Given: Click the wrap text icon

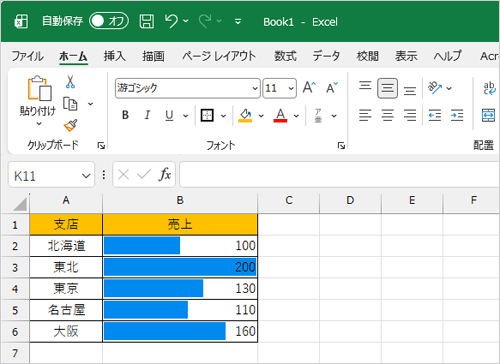Looking at the screenshot, I should (489, 88).
